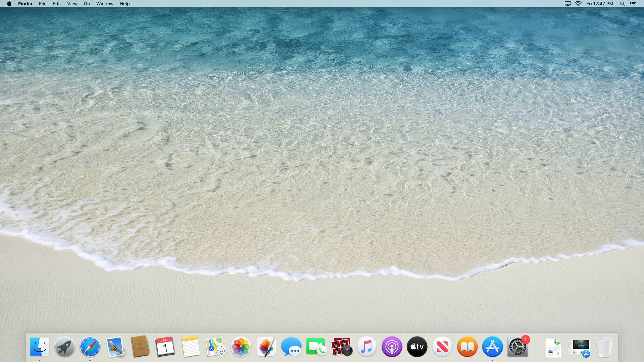
Task: Open the Trash in Dock
Action: coord(604,347)
